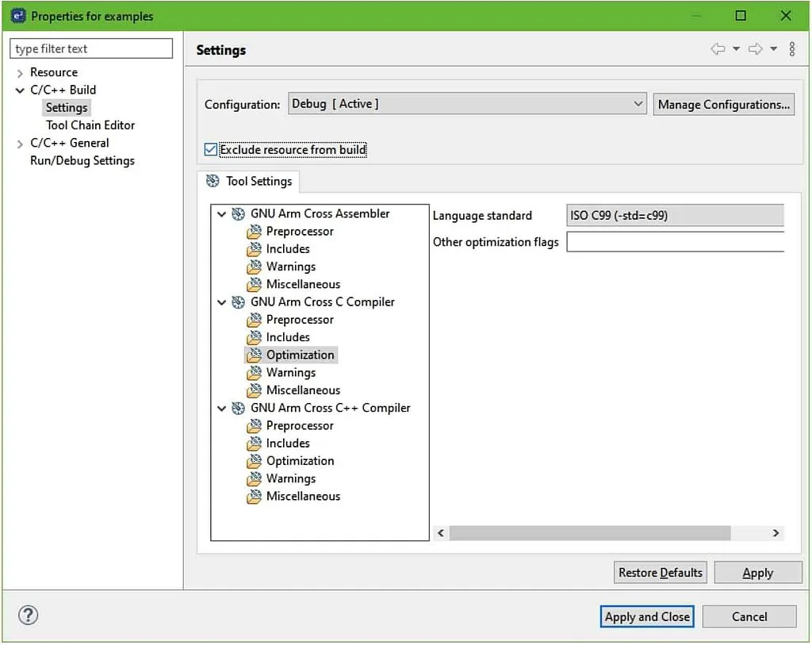This screenshot has width=812, height=645.
Task: Click the back navigation arrow icon
Action: click(718, 48)
